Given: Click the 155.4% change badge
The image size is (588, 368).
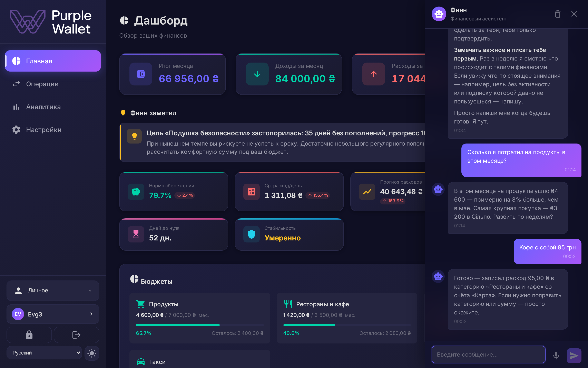Looking at the screenshot, I should pos(318,195).
